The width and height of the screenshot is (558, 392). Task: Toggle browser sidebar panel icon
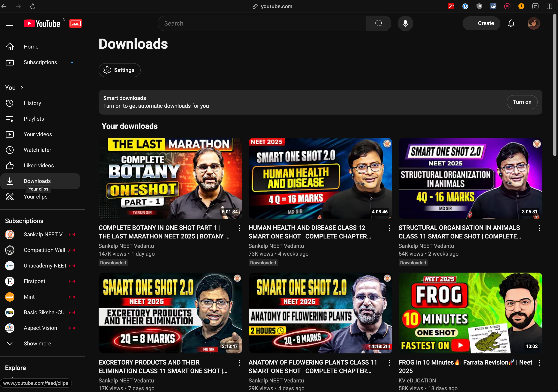pos(549,6)
